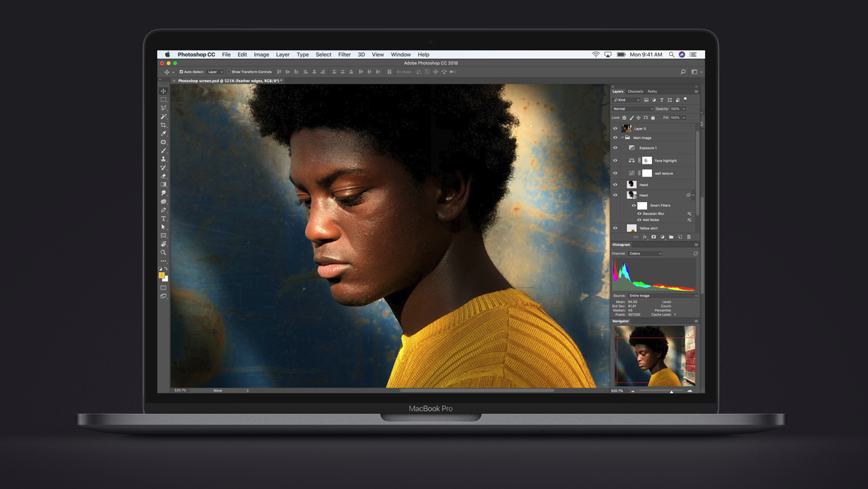
Task: Select the Eraser tool
Action: click(x=164, y=176)
